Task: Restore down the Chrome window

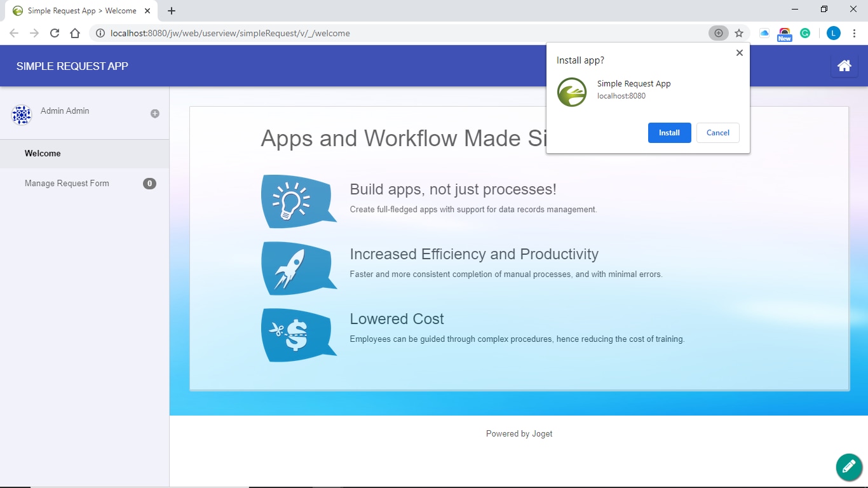Action: tap(824, 10)
